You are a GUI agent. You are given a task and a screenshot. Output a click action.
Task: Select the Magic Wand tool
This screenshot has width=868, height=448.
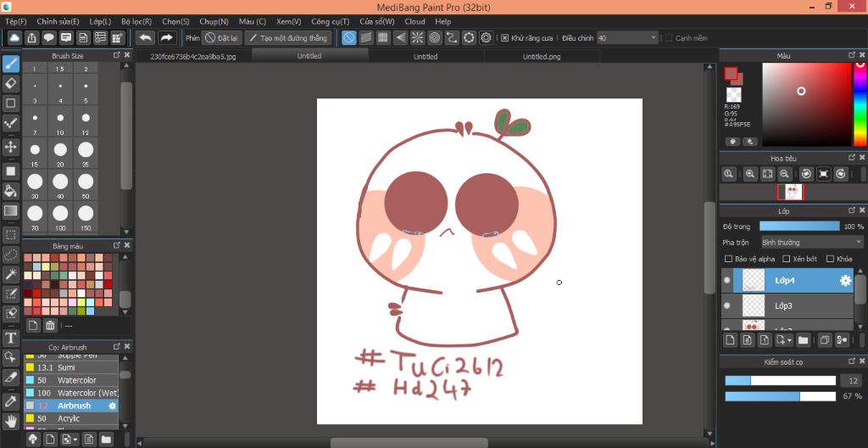(x=11, y=274)
